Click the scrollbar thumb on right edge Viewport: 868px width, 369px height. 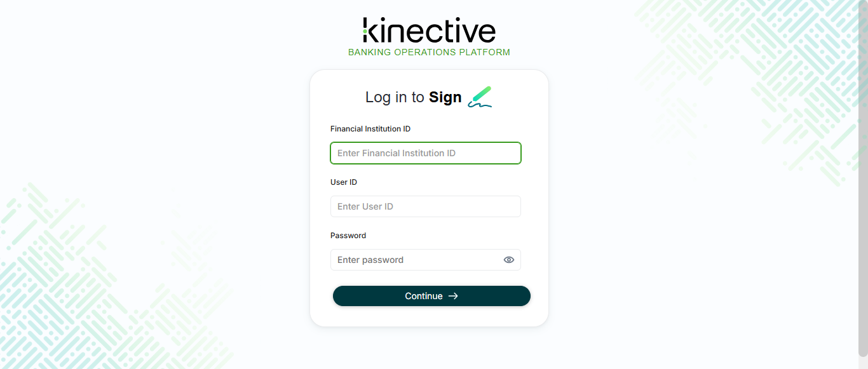tap(863, 178)
